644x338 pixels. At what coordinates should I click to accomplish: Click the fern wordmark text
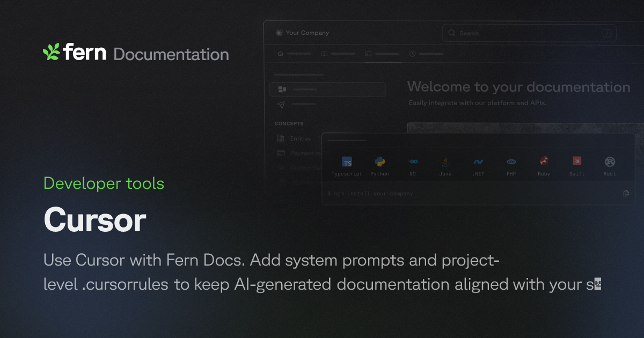tap(84, 52)
